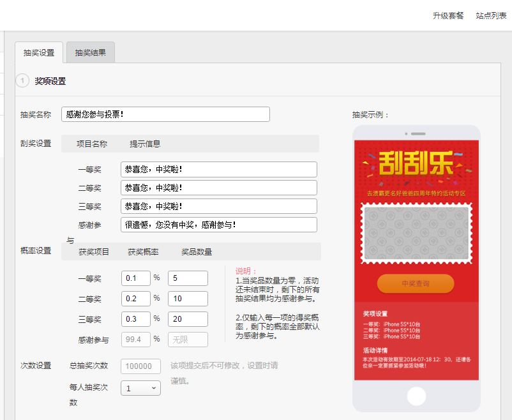Open the 升级套餐 link
This screenshot has height=420, width=512.
pos(448,15)
